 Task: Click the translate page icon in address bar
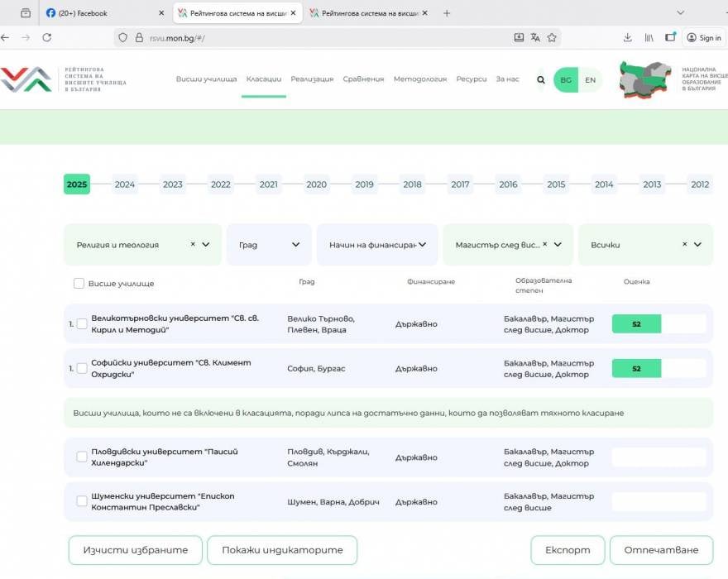535,37
